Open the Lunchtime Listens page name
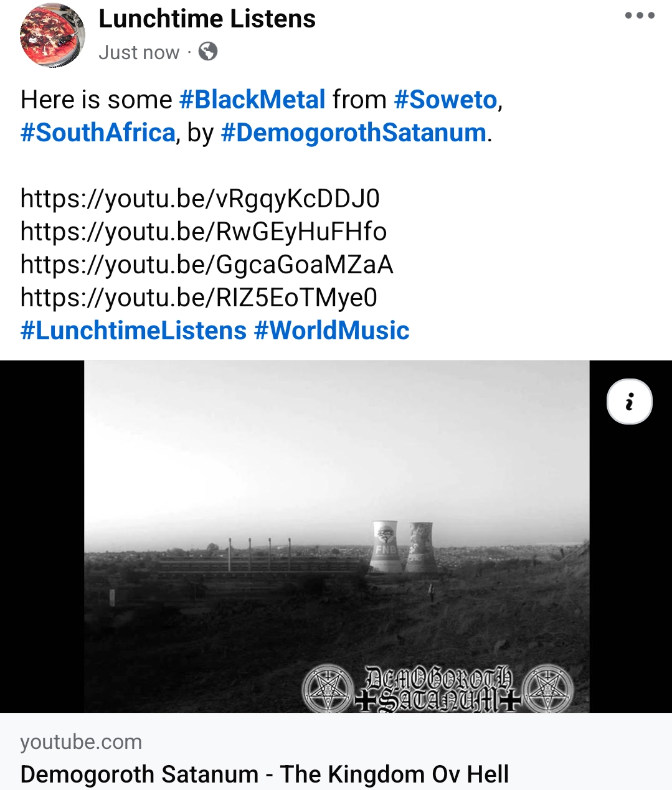Screen dimensions: 672x790 click(207, 19)
